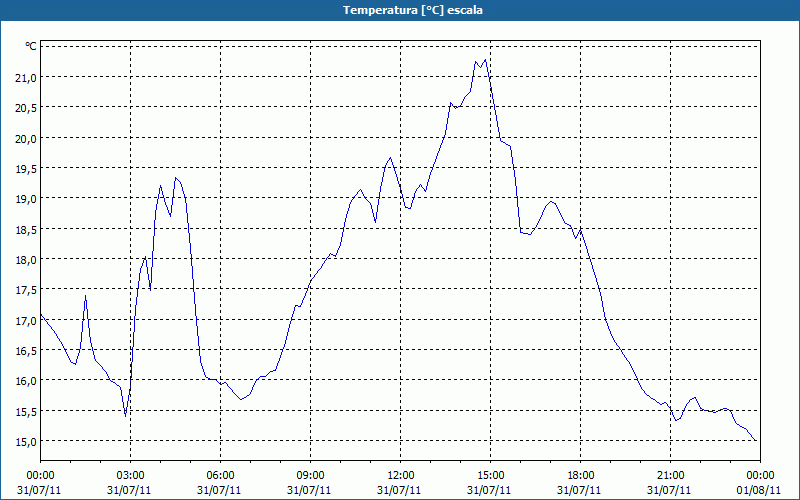Image resolution: width=800 pixels, height=500 pixels.
Task: Select the 21,0 y-axis value
Action: [x=26, y=77]
